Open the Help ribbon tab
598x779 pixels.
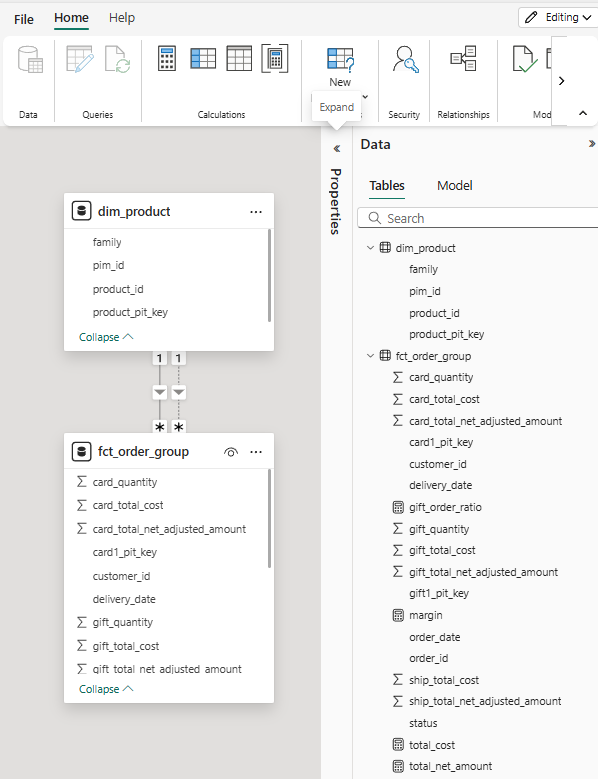click(122, 18)
